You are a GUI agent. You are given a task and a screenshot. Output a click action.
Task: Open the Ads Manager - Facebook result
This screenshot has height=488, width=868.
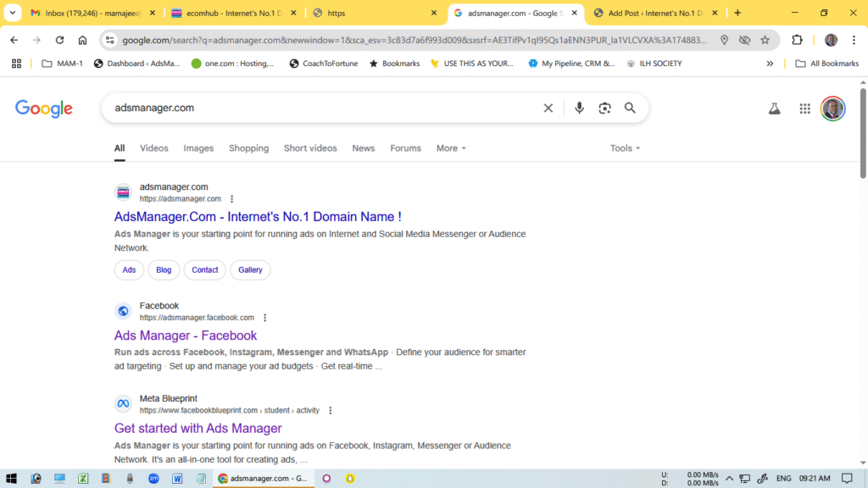pyautogui.click(x=186, y=335)
